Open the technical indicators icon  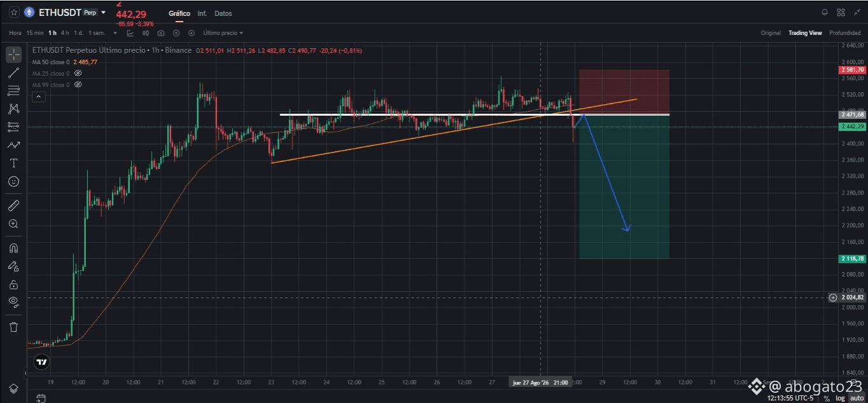point(130,33)
